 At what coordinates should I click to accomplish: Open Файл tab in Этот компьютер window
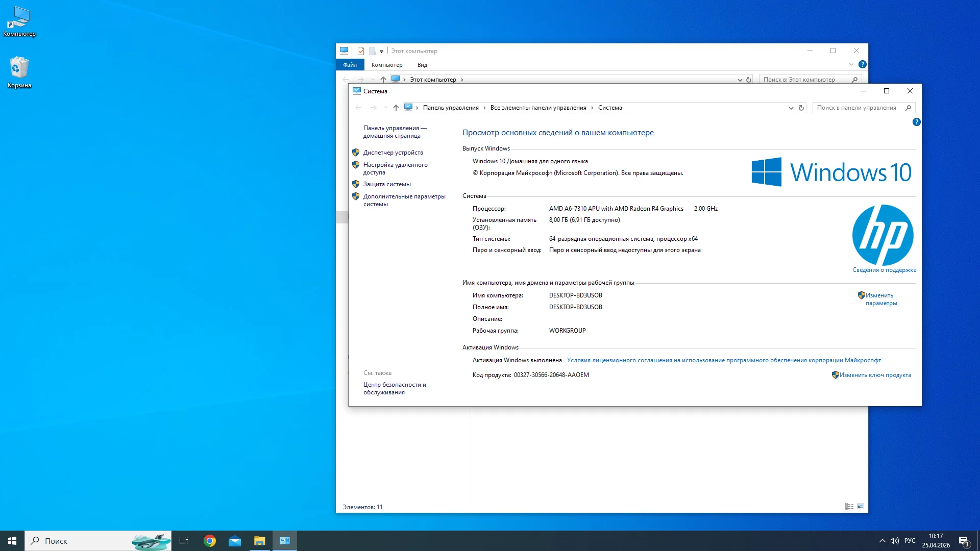(350, 65)
